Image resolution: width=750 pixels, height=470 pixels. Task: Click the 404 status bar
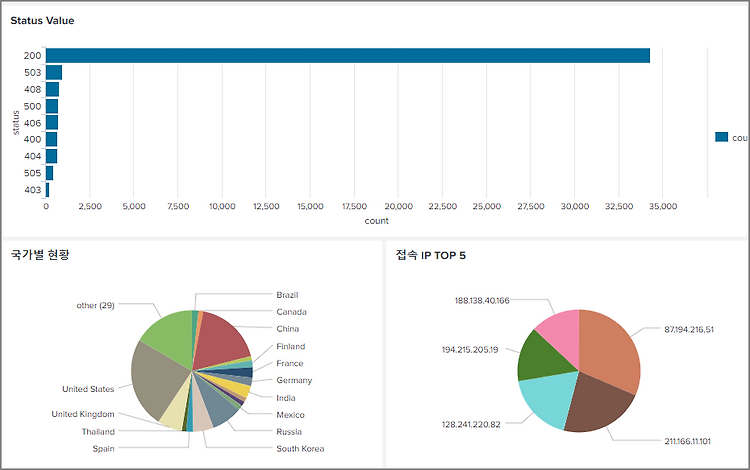52,156
